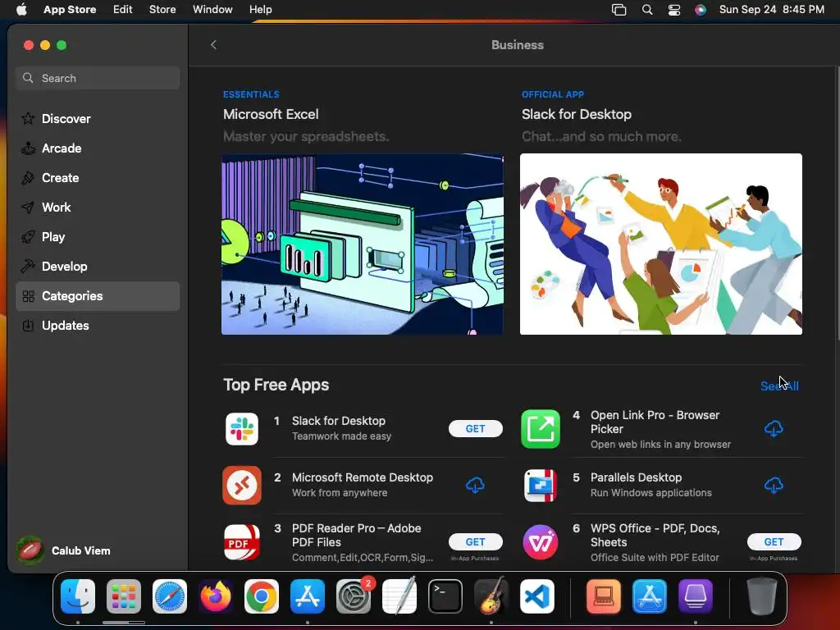Redownload Open Link Pro via cloud icon
This screenshot has height=630, width=840.
(774, 428)
